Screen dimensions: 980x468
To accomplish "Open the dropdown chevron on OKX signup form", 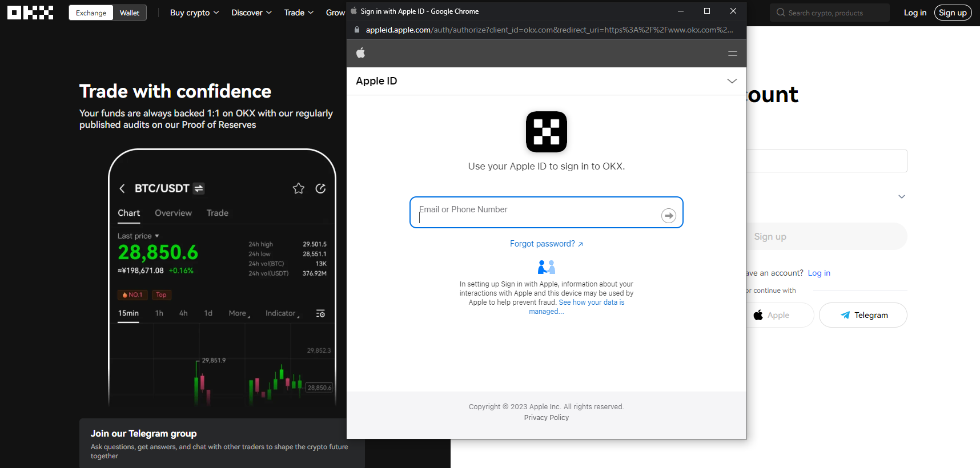I will [x=902, y=197].
